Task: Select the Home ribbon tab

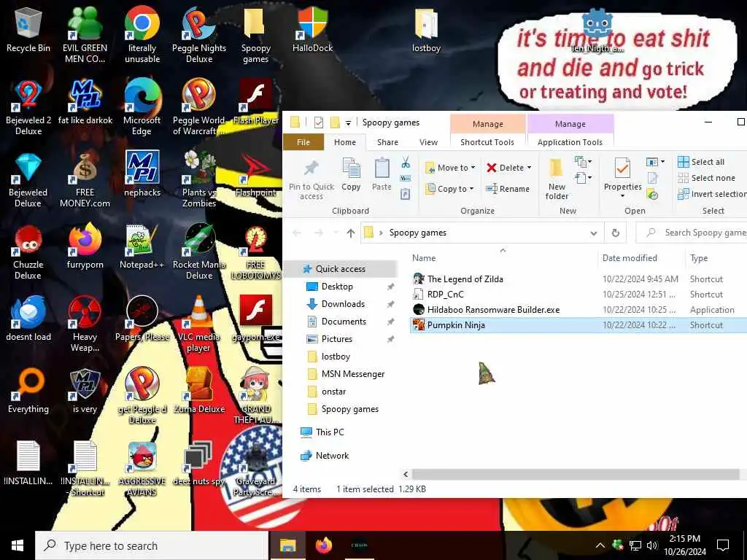Action: (x=345, y=142)
